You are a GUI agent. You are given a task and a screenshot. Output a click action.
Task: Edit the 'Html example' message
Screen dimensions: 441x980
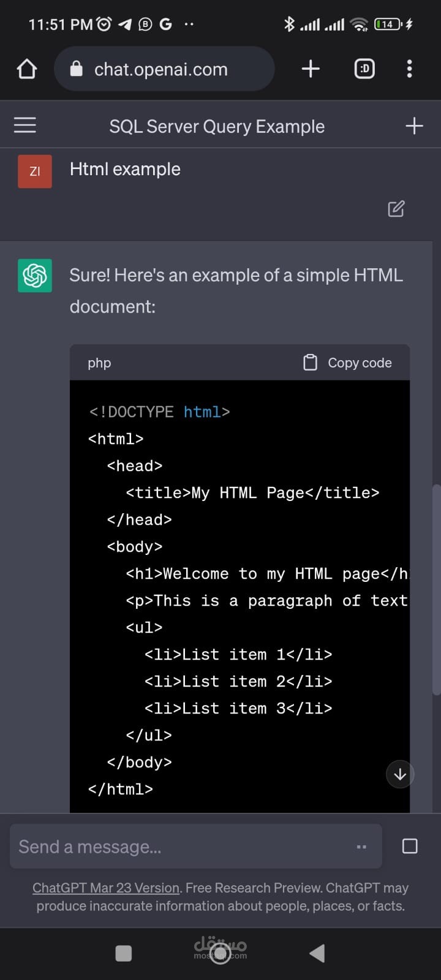click(x=396, y=209)
